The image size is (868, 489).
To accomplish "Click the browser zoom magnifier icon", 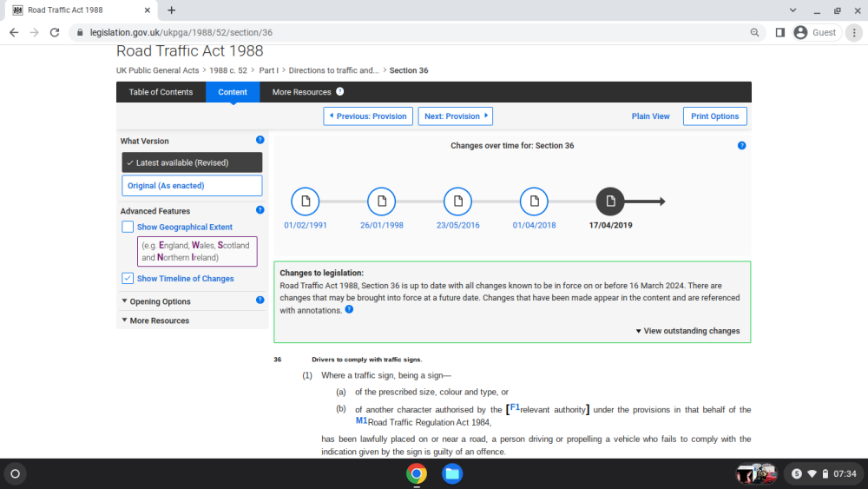I will tap(754, 33).
